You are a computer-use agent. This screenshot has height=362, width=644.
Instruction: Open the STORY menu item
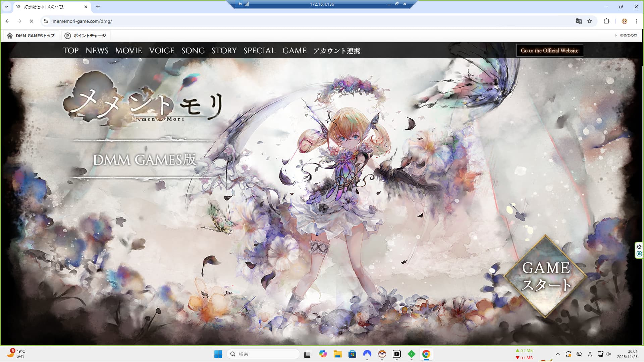click(x=224, y=51)
